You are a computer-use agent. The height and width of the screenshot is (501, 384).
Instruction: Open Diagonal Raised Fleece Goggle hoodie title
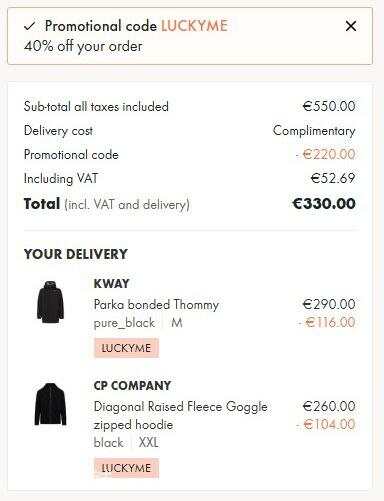(x=180, y=416)
